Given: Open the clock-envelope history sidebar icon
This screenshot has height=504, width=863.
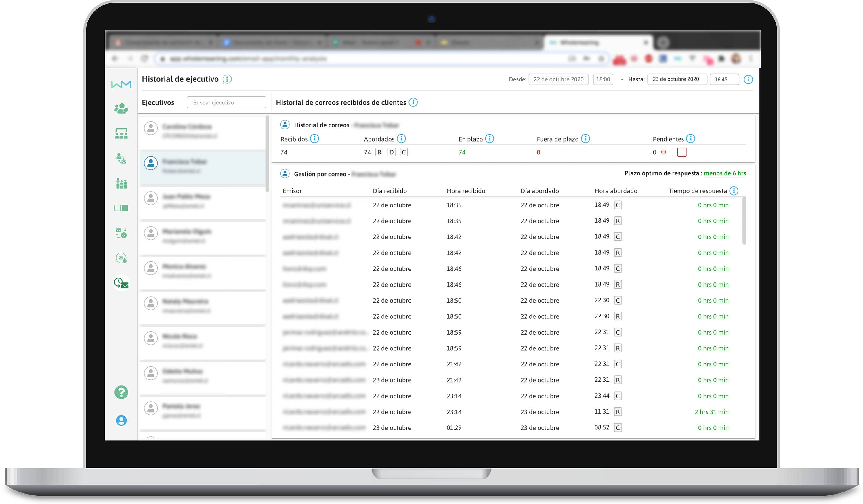Looking at the screenshot, I should [121, 283].
